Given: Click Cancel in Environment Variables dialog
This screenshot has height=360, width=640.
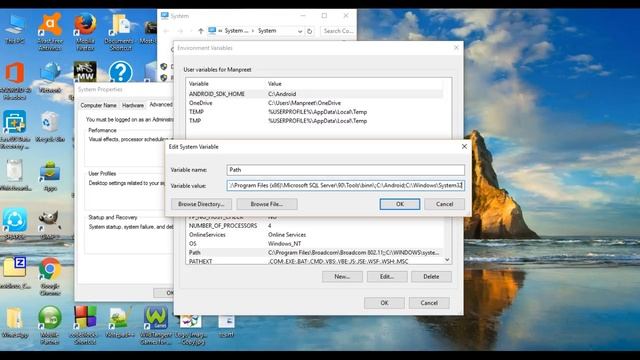Looking at the screenshot, I should 429,303.
